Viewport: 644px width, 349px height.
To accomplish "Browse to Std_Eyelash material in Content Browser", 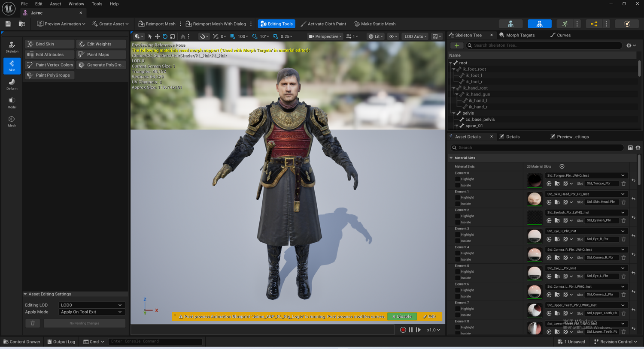I will coord(557,220).
